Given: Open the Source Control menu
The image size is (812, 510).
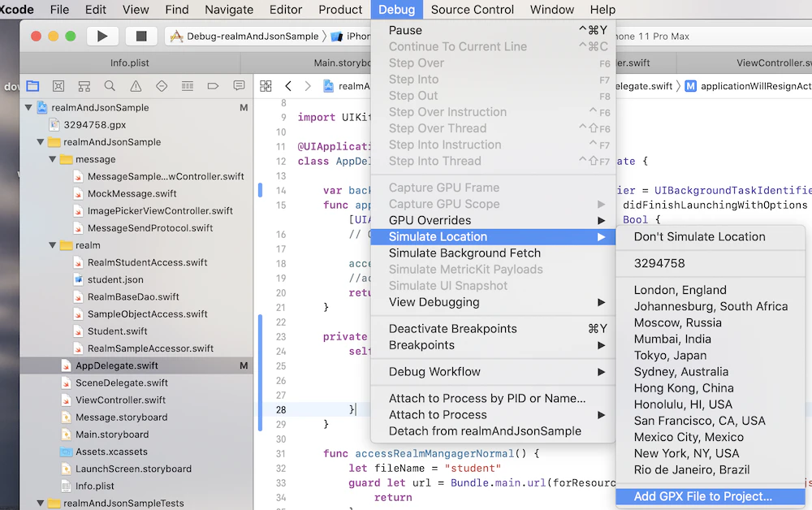Looking at the screenshot, I should tap(473, 9).
